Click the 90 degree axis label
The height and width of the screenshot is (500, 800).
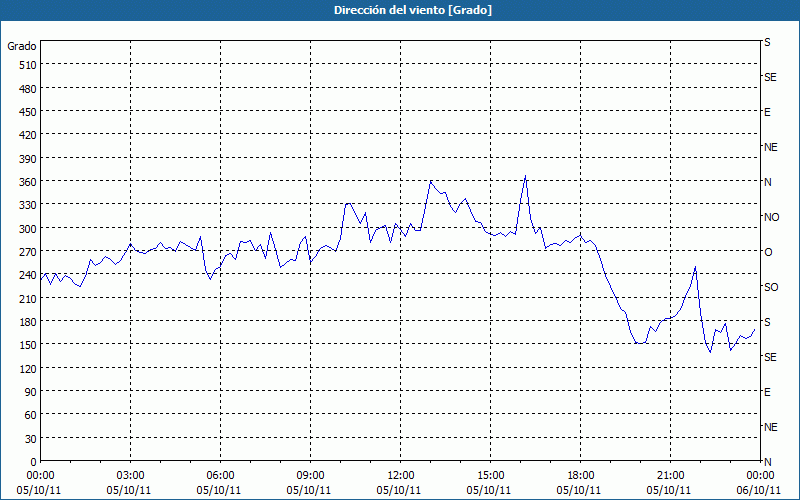click(x=31, y=392)
